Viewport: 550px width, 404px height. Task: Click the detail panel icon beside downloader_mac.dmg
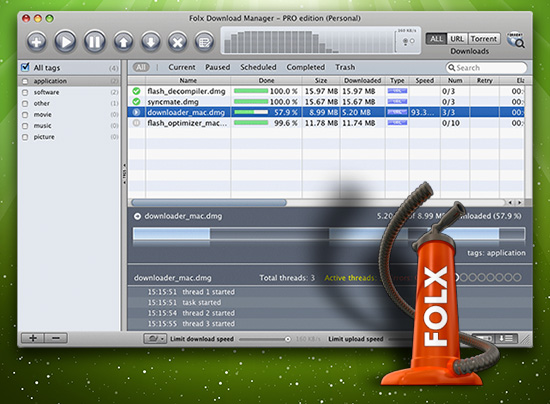point(137,216)
